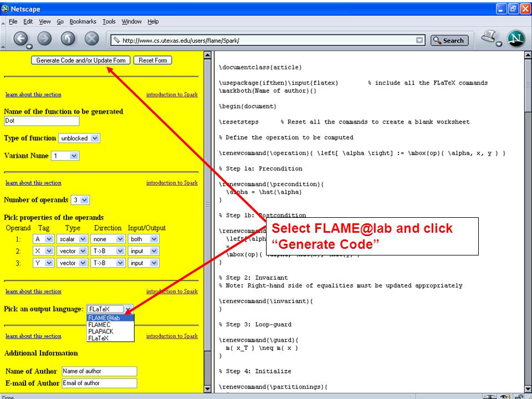This screenshot has height=399, width=532.
Task: Click the frame divider grip between panes
Action: (x=208, y=204)
